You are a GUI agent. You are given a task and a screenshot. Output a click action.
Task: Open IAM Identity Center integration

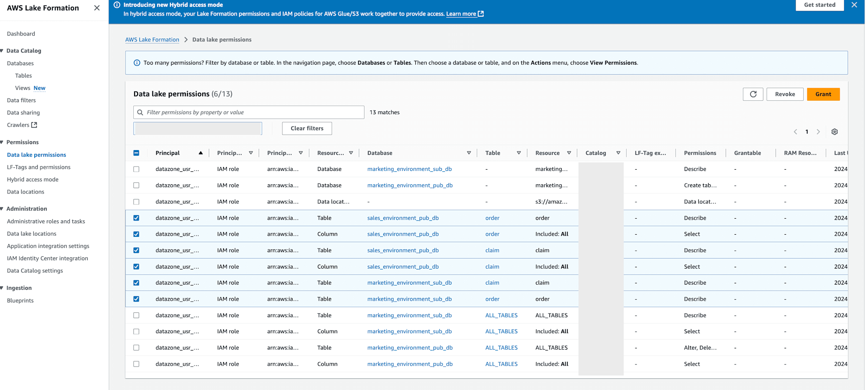point(47,259)
